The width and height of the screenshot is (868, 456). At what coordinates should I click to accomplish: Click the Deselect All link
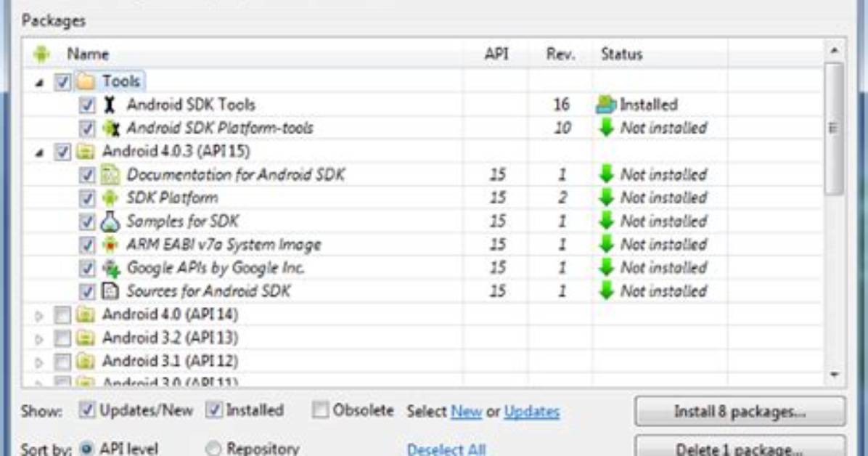(x=446, y=449)
